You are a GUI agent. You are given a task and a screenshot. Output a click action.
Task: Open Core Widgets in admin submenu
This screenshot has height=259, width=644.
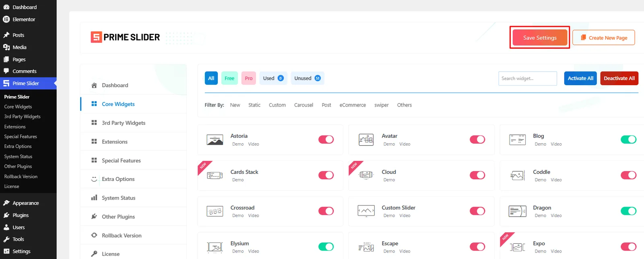18,107
